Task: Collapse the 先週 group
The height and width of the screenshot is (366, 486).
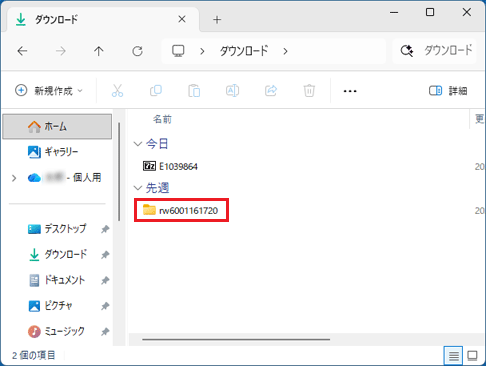Action: pos(138,188)
